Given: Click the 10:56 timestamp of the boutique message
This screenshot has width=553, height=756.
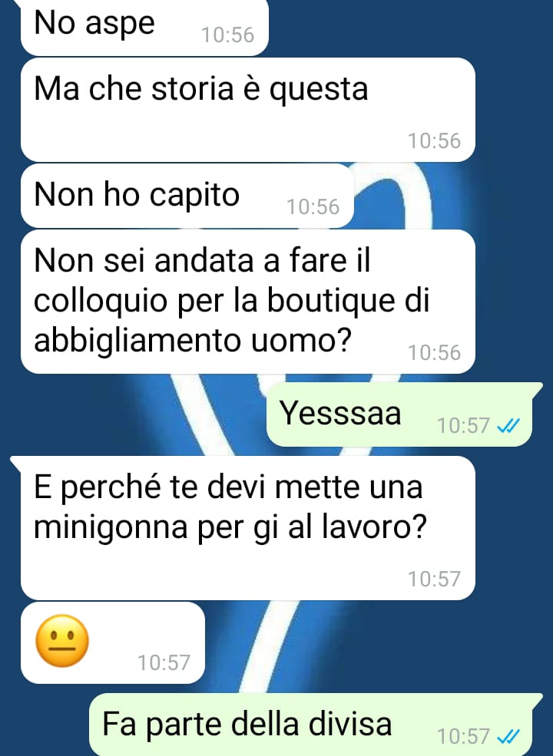Looking at the screenshot, I should [x=434, y=352].
